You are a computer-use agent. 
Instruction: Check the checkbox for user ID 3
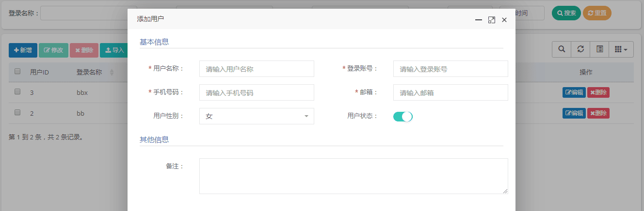point(17,92)
